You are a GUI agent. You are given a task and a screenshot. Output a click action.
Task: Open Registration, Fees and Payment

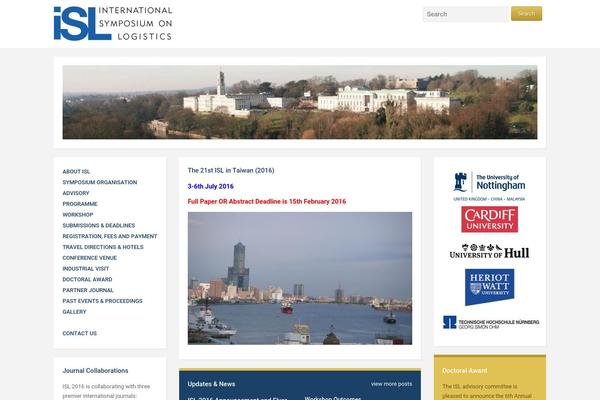pyautogui.click(x=110, y=236)
